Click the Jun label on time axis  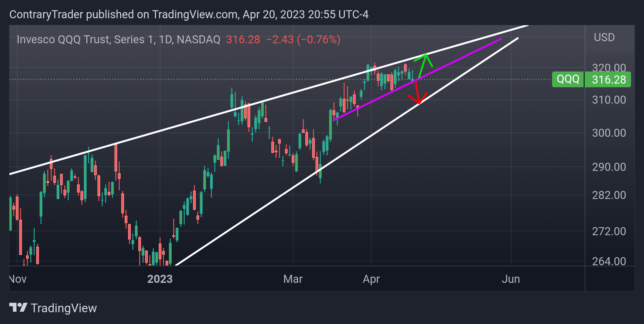click(511, 279)
